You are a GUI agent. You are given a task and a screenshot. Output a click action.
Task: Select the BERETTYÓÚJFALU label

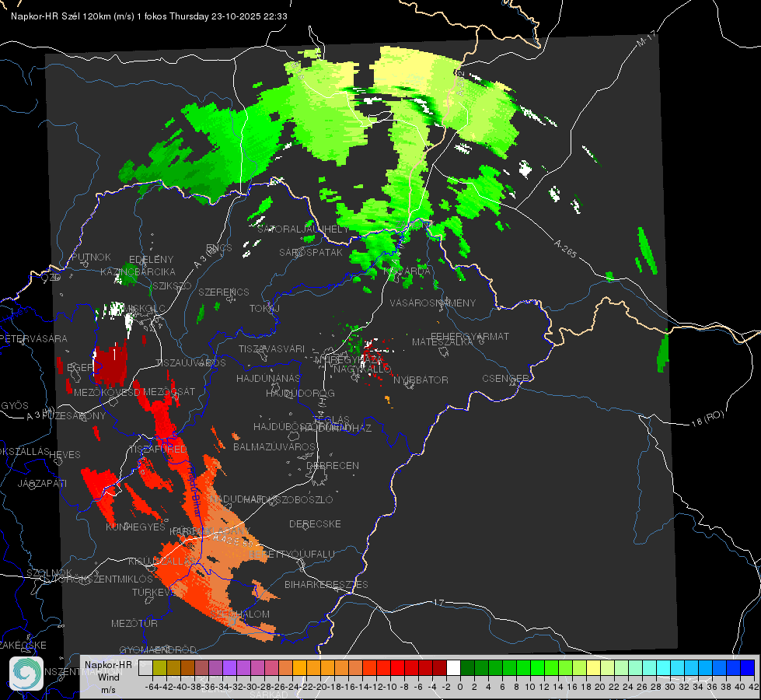point(291,554)
